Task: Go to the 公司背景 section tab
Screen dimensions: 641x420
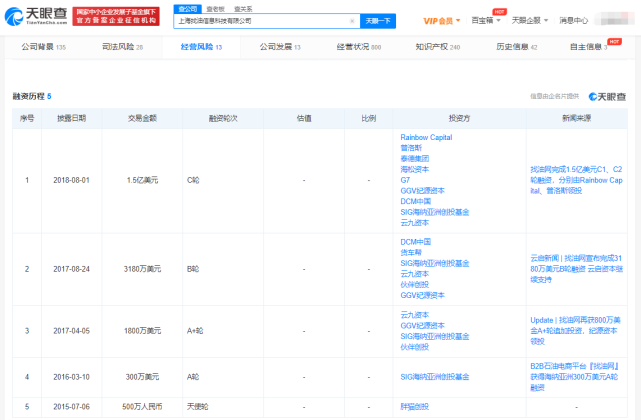Action: coord(43,47)
